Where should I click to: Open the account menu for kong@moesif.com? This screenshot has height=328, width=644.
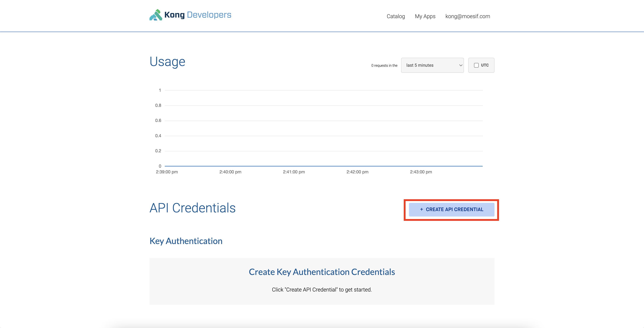tap(468, 16)
